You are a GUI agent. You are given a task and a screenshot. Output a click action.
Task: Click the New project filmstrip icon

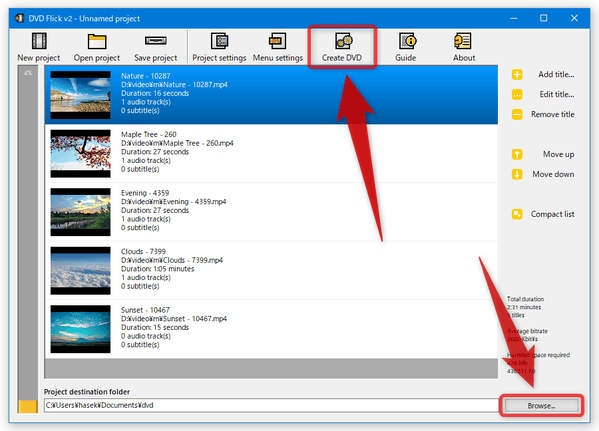39,41
